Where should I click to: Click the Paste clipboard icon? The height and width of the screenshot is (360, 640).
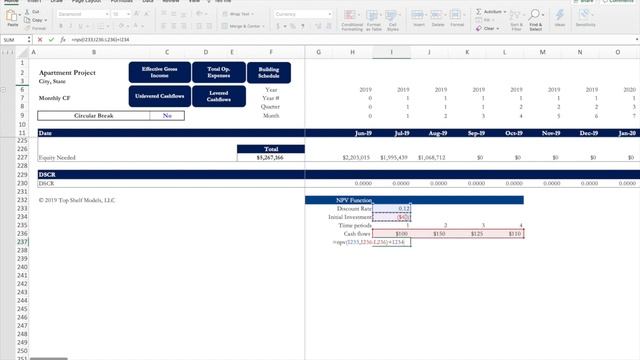click(x=12, y=16)
